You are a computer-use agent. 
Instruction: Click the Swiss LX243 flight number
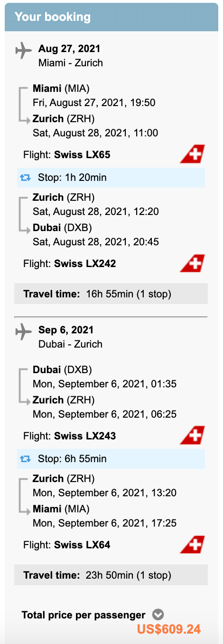(85, 436)
